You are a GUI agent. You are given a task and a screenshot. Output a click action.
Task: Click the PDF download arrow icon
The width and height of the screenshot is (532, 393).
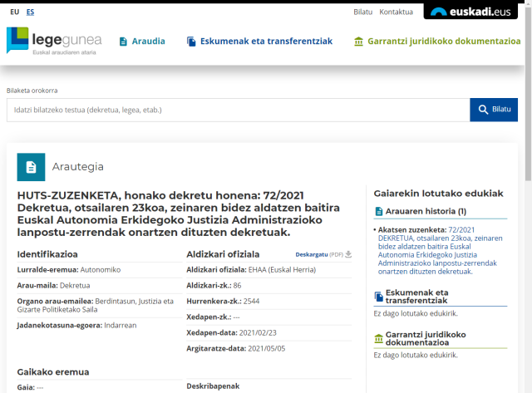coord(348,254)
